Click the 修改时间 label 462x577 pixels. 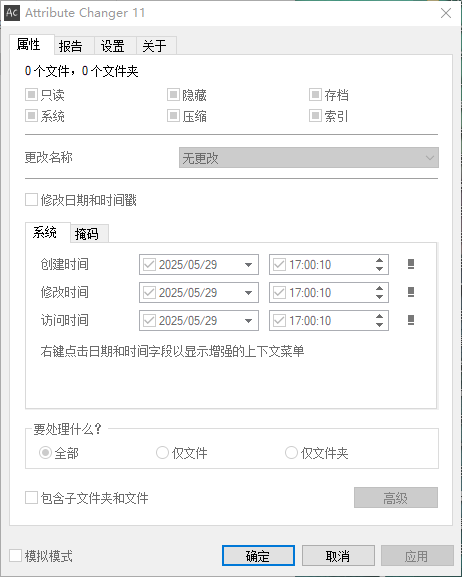65,293
